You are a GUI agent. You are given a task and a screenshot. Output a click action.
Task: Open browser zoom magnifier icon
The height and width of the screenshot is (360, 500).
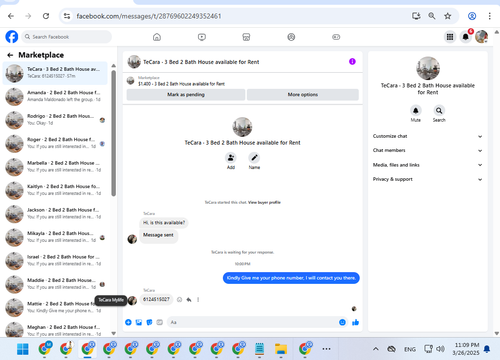point(432,16)
